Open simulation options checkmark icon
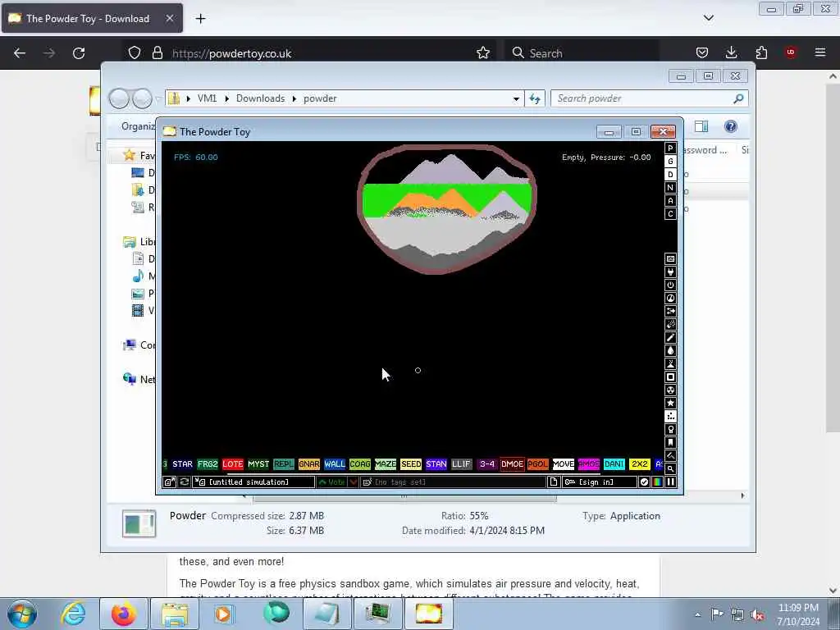 tap(645, 482)
